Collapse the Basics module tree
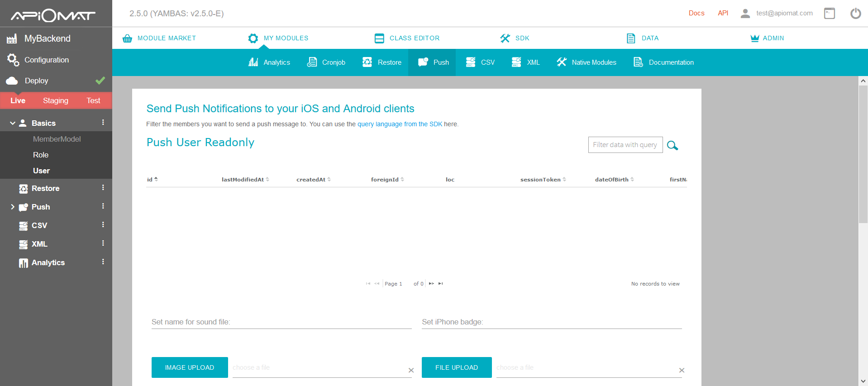Viewport: 868px width, 386px height. (13, 123)
